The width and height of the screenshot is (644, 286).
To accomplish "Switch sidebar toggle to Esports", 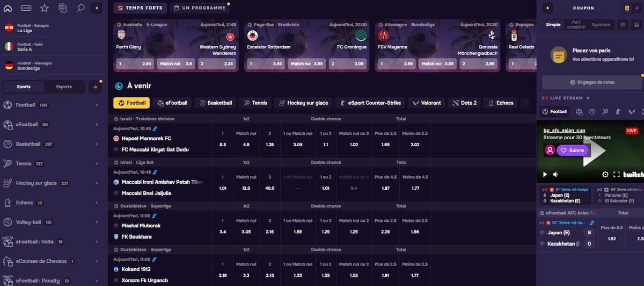I will [x=64, y=87].
